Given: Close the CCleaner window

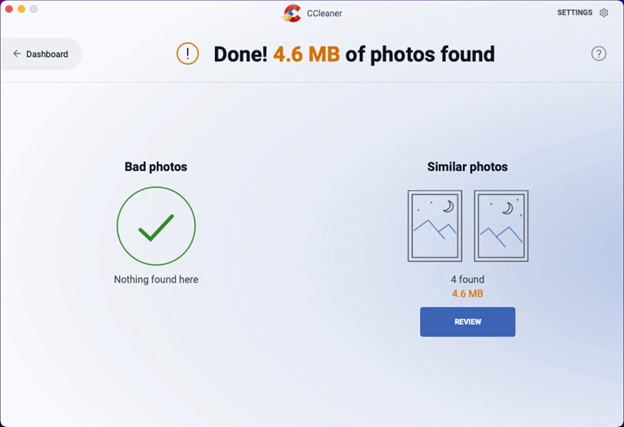Looking at the screenshot, I should (8, 9).
